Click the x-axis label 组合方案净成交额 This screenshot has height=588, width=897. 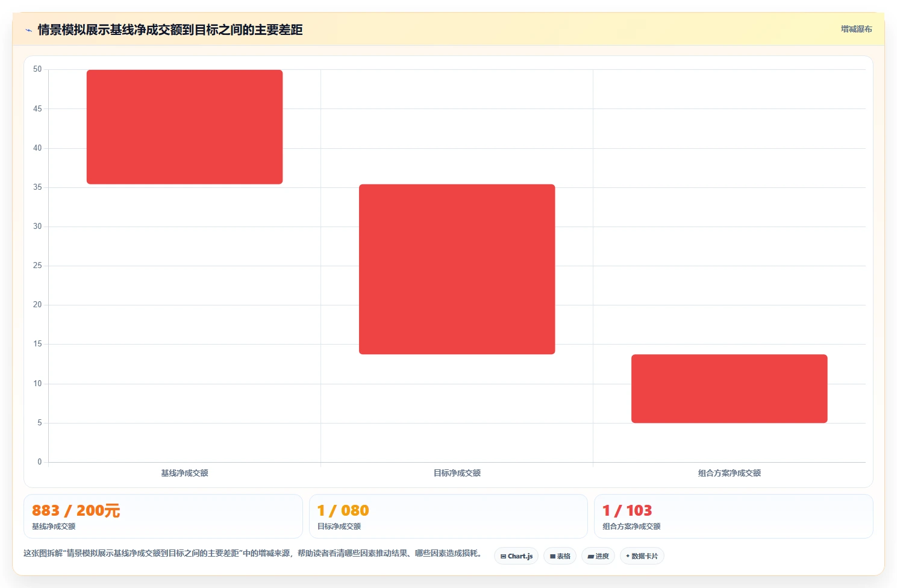point(729,473)
